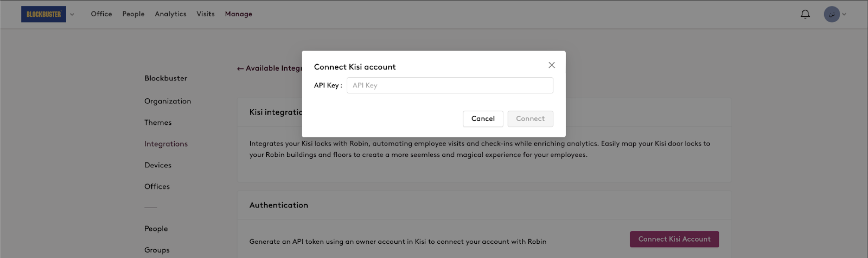The image size is (868, 258).
Task: Click the Connect button in dialog
Action: coord(530,119)
